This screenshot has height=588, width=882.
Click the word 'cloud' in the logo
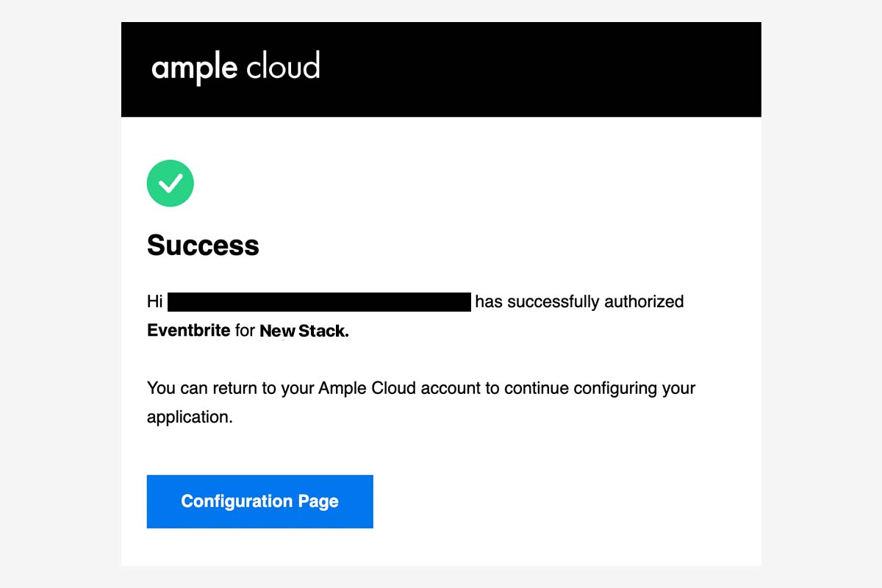pyautogui.click(x=283, y=66)
